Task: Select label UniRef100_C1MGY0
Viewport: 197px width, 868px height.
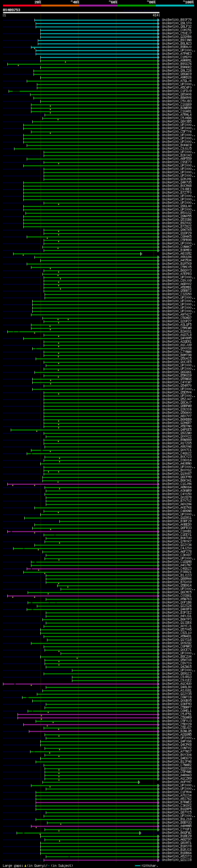Action: [x=177, y=57]
